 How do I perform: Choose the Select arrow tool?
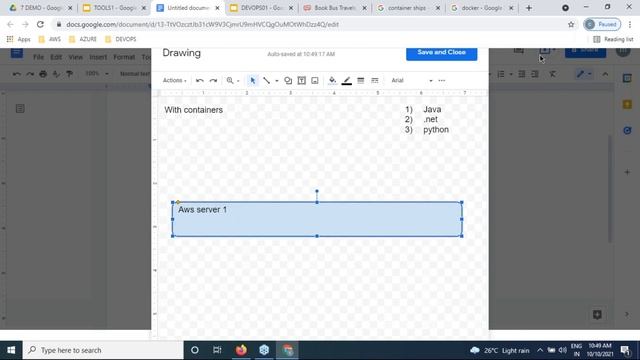[x=253, y=80]
